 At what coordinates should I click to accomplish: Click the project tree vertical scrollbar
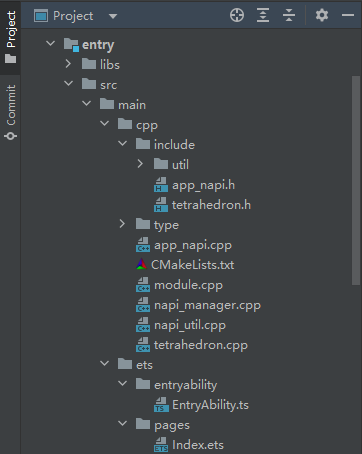pyautogui.click(x=356, y=180)
